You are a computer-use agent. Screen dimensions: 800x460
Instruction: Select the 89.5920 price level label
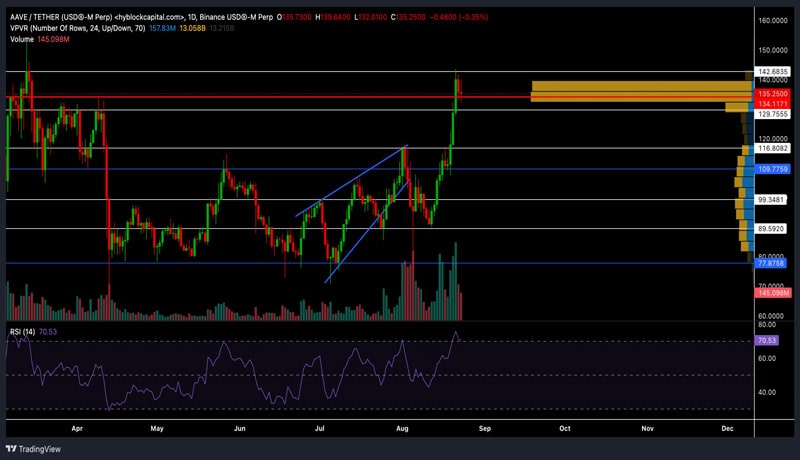[775, 229]
